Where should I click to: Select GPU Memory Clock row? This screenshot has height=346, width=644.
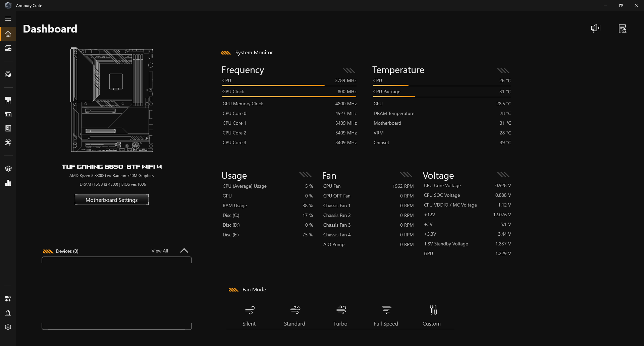click(289, 104)
